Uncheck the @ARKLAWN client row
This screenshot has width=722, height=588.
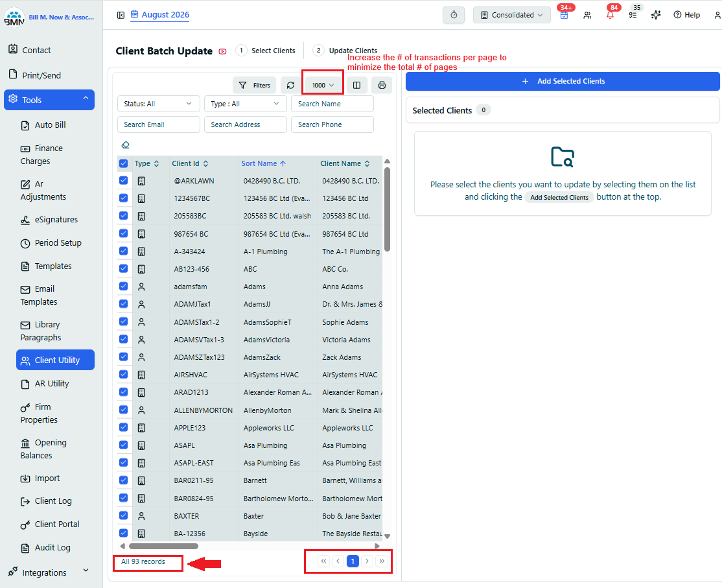pyautogui.click(x=123, y=180)
